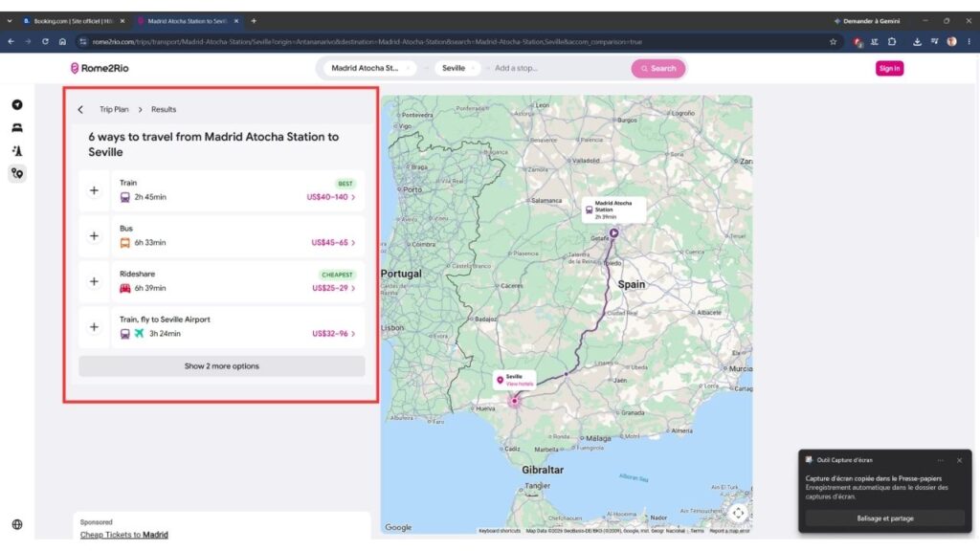Open a new browser tab

tap(254, 21)
